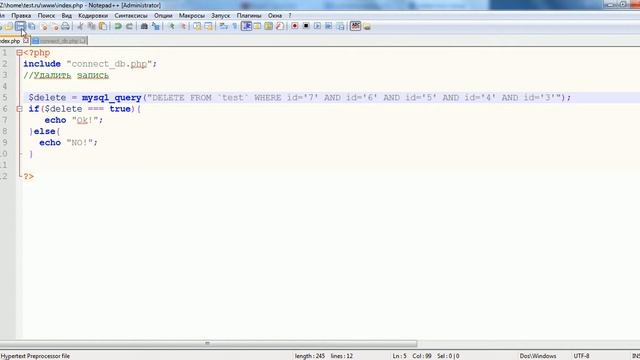The width and height of the screenshot is (640, 360).
Task: Click the "connect_db.php" string on line 2
Action: (109, 64)
